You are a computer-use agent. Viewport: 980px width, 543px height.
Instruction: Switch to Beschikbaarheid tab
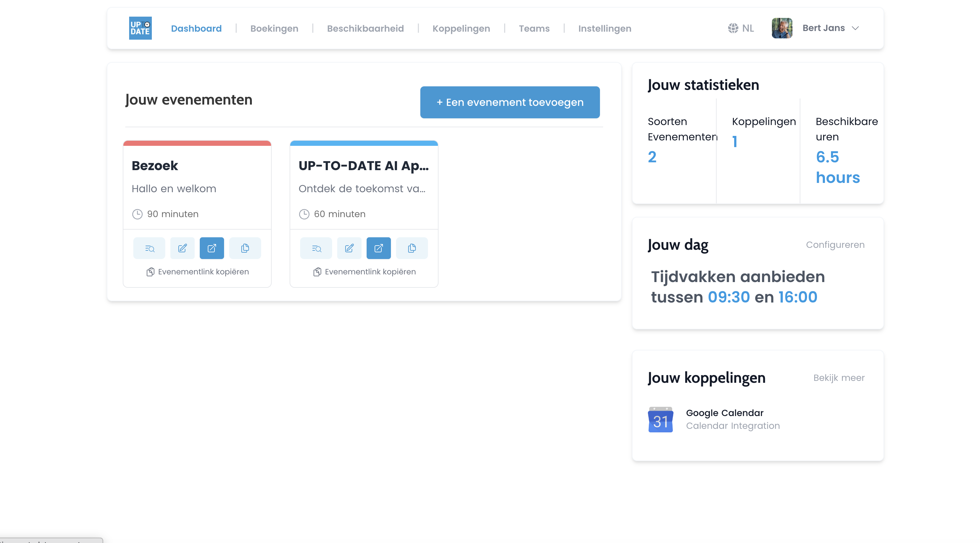[366, 28]
